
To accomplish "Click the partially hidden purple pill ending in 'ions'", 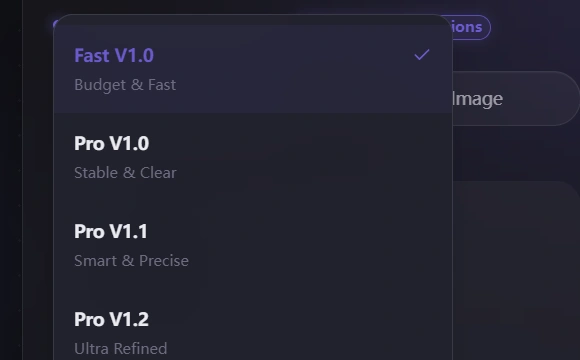I will pos(471,27).
